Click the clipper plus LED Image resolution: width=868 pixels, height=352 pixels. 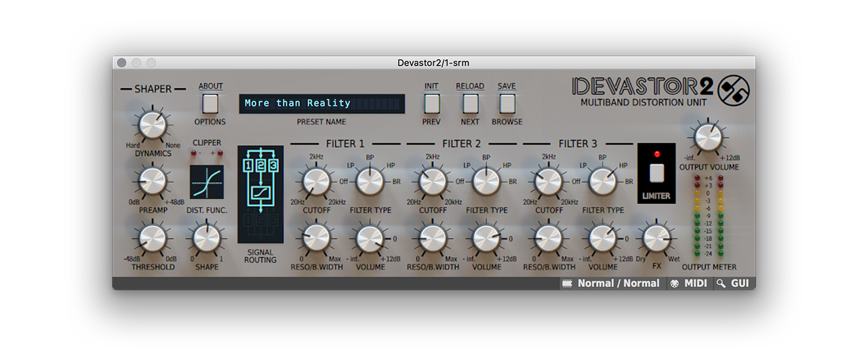click(x=220, y=154)
